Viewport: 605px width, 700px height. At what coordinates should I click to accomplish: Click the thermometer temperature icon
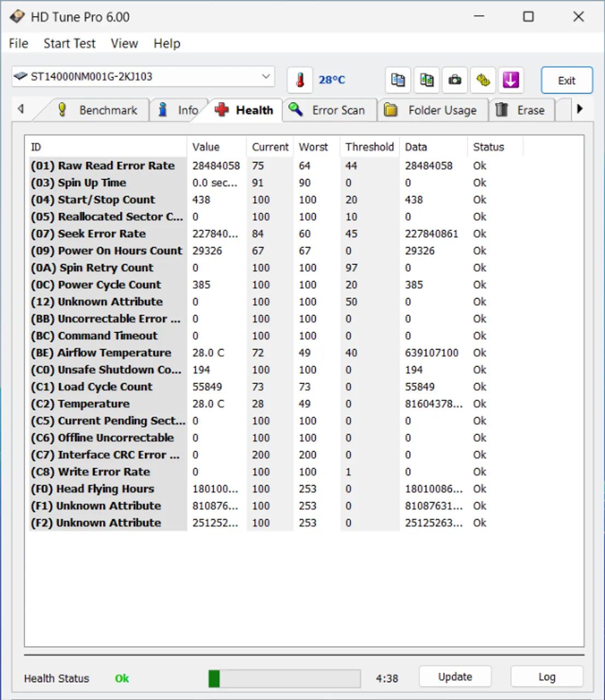(300, 80)
